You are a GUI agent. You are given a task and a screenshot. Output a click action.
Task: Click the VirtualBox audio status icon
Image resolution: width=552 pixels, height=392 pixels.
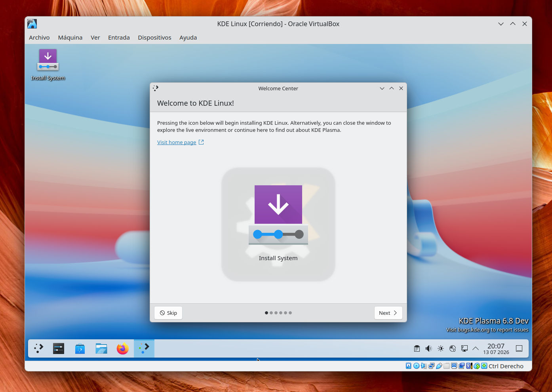point(424,366)
